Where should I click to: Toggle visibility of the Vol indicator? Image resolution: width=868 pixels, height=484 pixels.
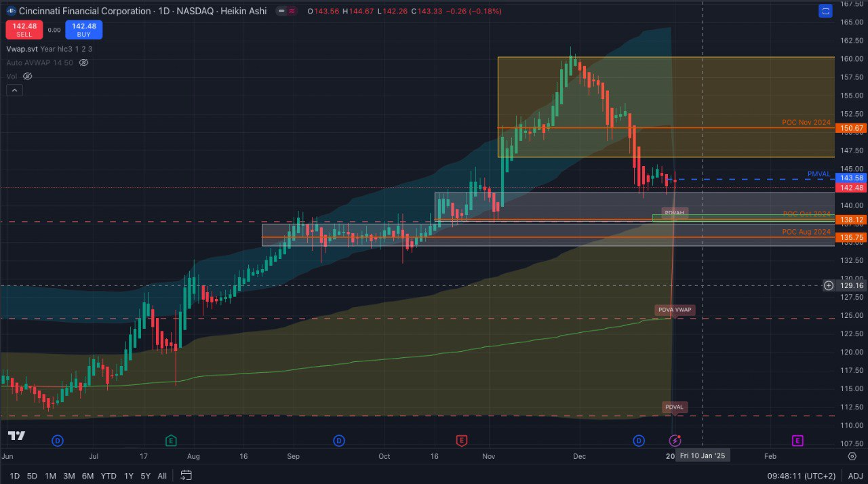coord(28,77)
